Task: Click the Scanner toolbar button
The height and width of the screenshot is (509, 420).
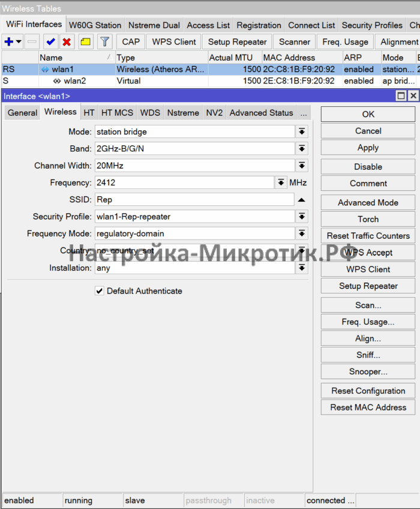Action: [x=295, y=42]
